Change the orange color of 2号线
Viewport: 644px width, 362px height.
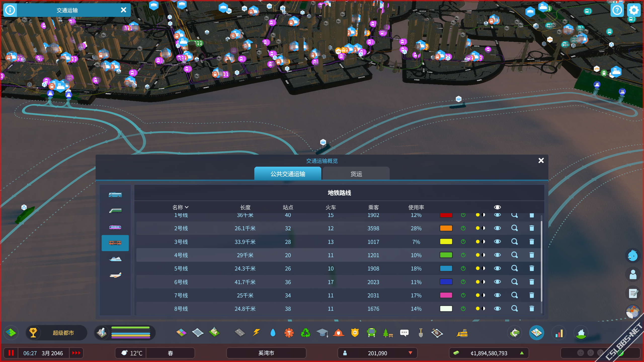click(446, 228)
